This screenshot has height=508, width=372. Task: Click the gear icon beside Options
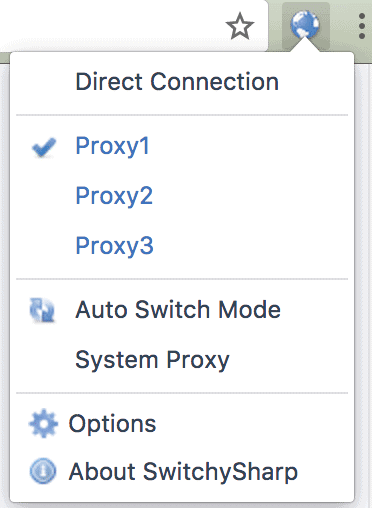tap(43, 423)
